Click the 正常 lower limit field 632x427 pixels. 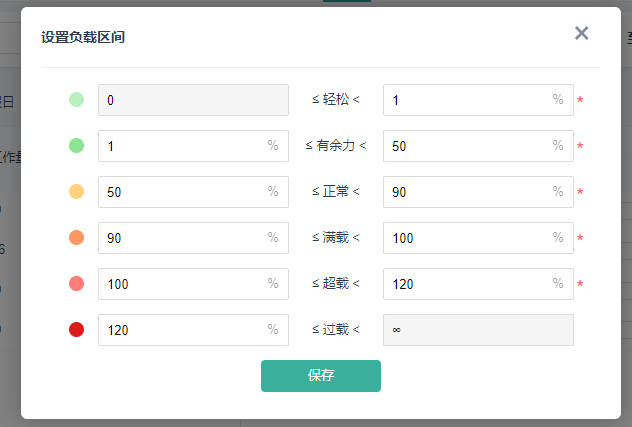[x=182, y=192]
